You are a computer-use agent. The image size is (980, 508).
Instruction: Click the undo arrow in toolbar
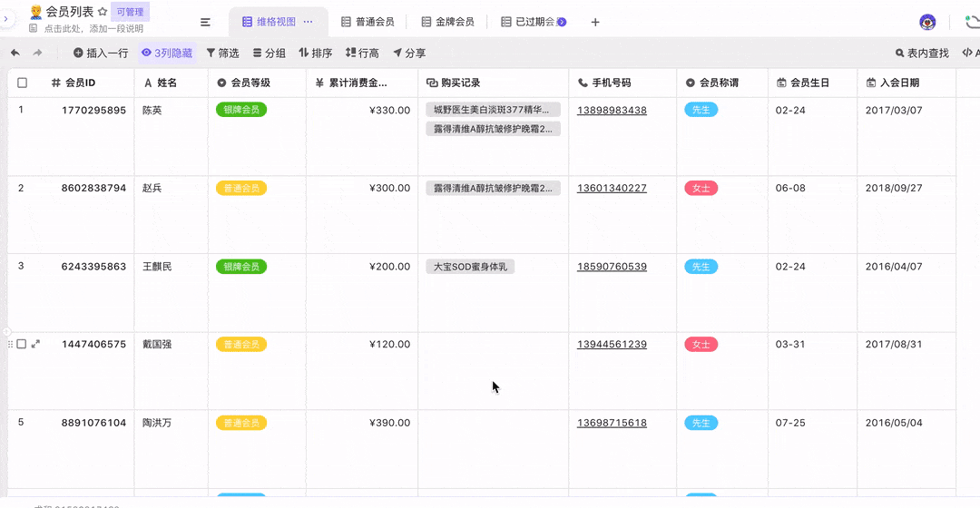(x=15, y=54)
